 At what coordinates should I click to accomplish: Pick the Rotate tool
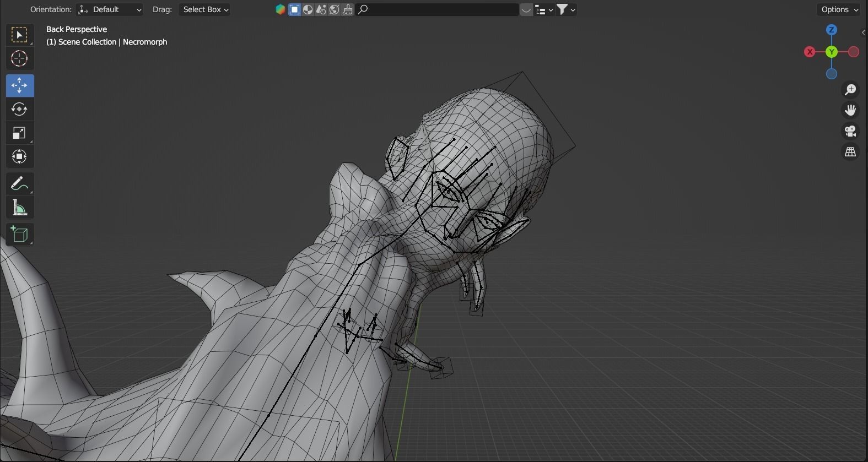tap(19, 109)
